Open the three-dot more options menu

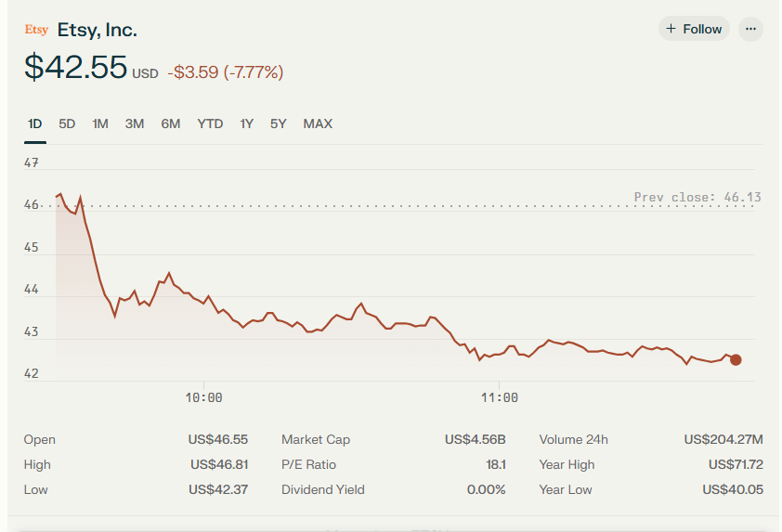750,29
